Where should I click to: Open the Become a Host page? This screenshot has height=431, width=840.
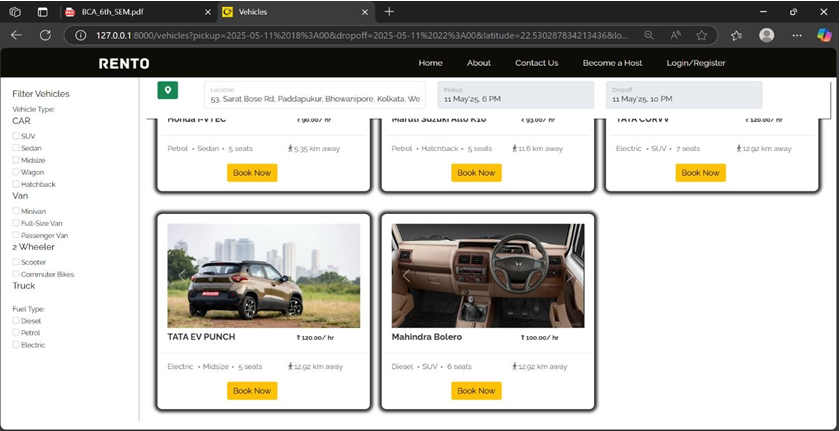point(612,63)
